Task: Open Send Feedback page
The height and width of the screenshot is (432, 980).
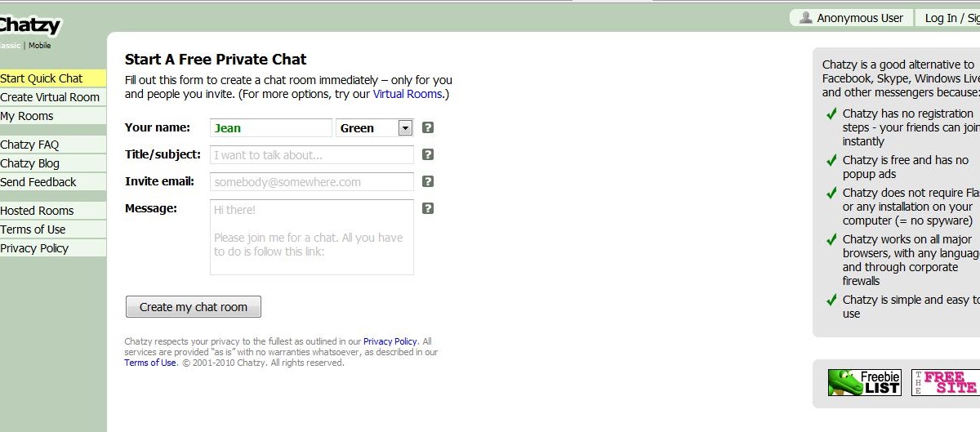Action: [x=53, y=182]
